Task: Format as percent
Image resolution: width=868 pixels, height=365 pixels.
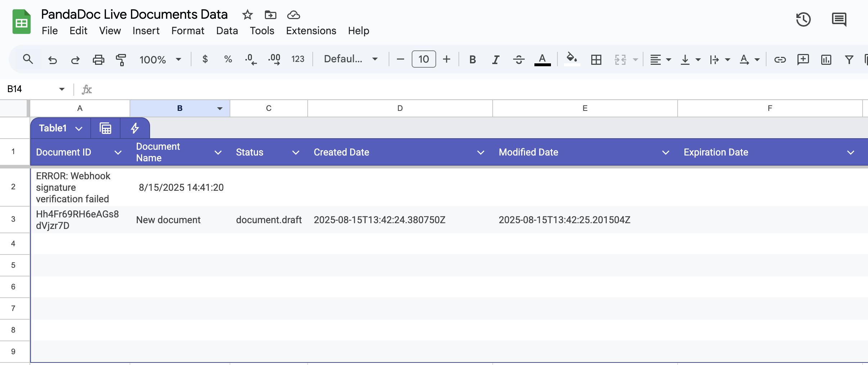Action: (228, 59)
